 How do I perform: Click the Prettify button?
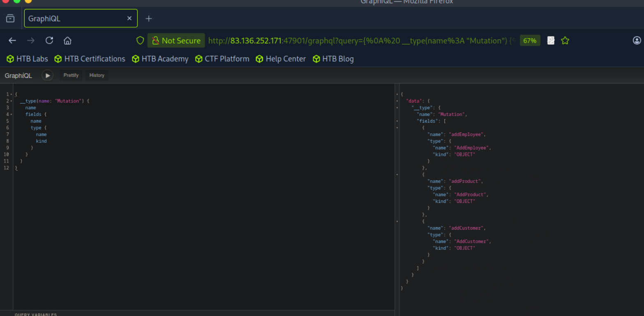[x=71, y=75]
